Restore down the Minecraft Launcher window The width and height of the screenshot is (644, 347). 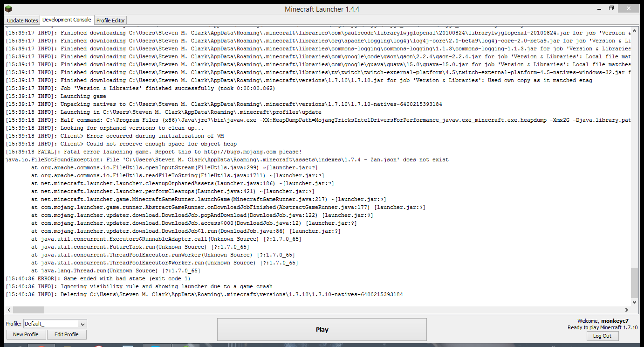611,9
